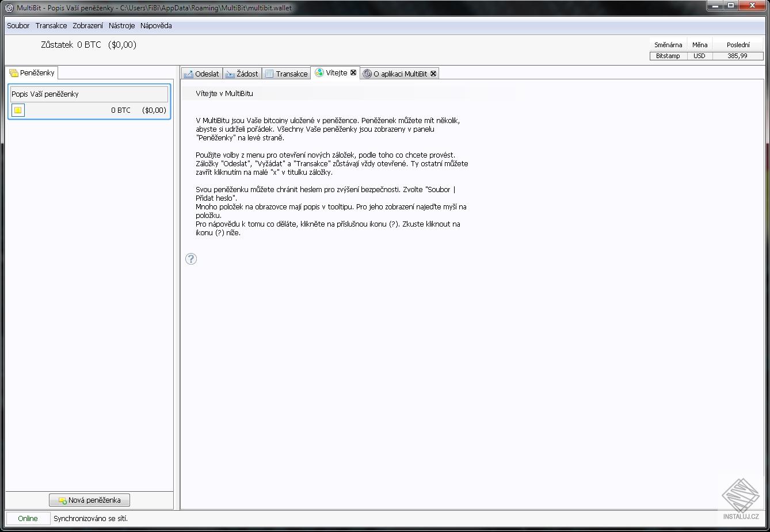
Task: Switch to the Transakce tab
Action: [x=286, y=74]
